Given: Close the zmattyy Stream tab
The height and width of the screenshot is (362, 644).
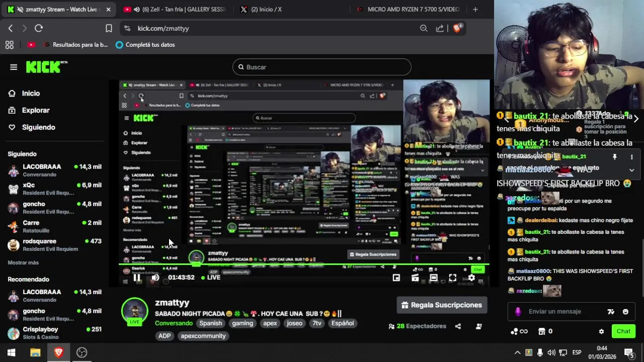Looking at the screenshot, I should click(x=108, y=10).
